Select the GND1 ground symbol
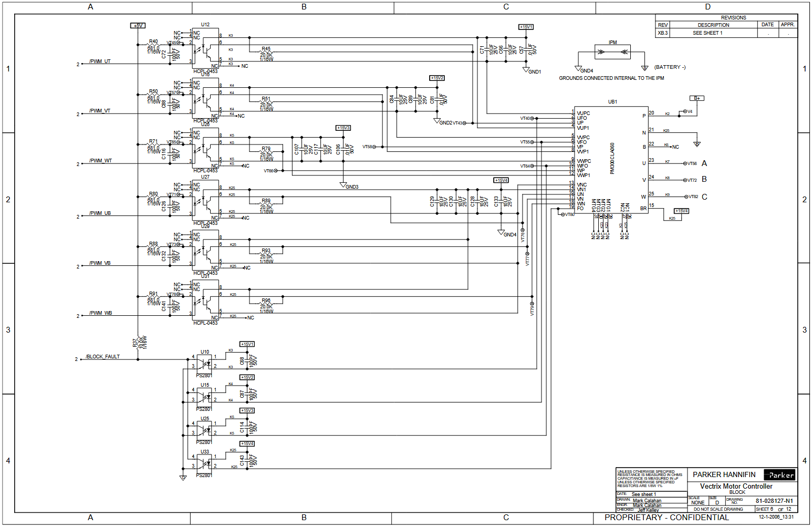 526,69
